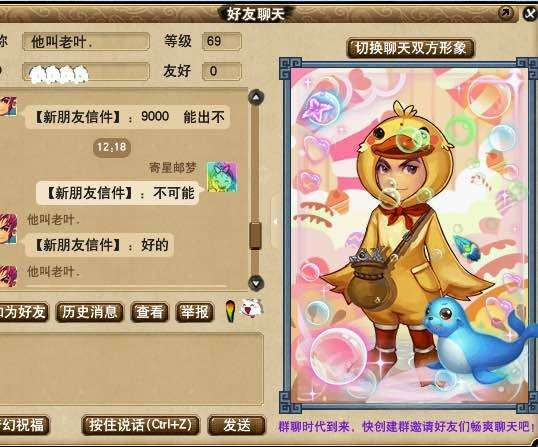This screenshot has height=447, width=538.
Task: Click the 不可能 message bubble
Action: pyautogui.click(x=118, y=193)
